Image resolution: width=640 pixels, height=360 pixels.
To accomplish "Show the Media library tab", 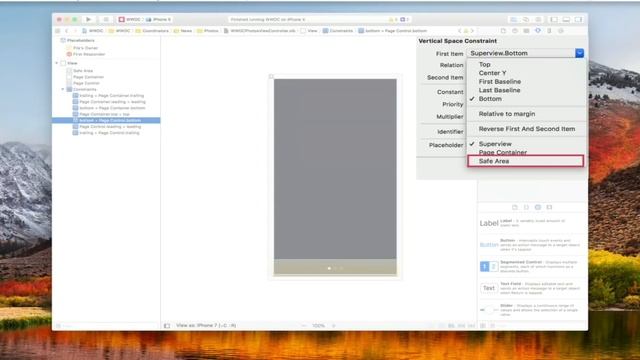I will (549, 207).
